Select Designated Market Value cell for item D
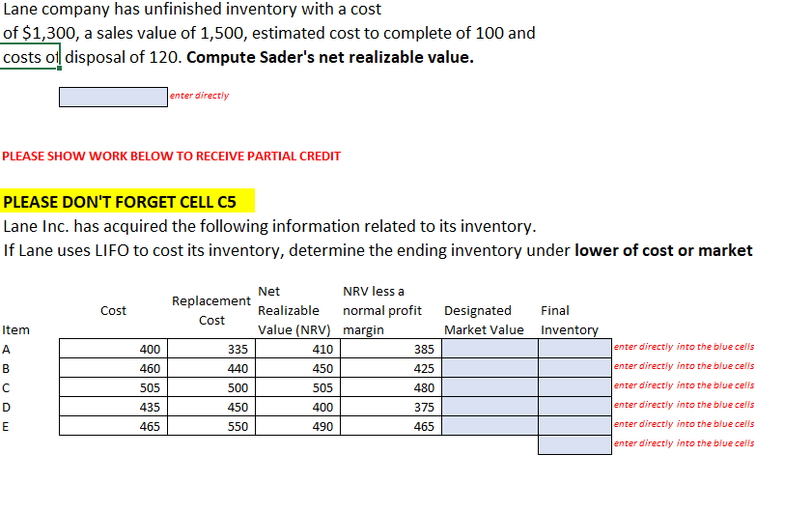Image resolution: width=812 pixels, height=512 pixels. pyautogui.click(x=490, y=407)
